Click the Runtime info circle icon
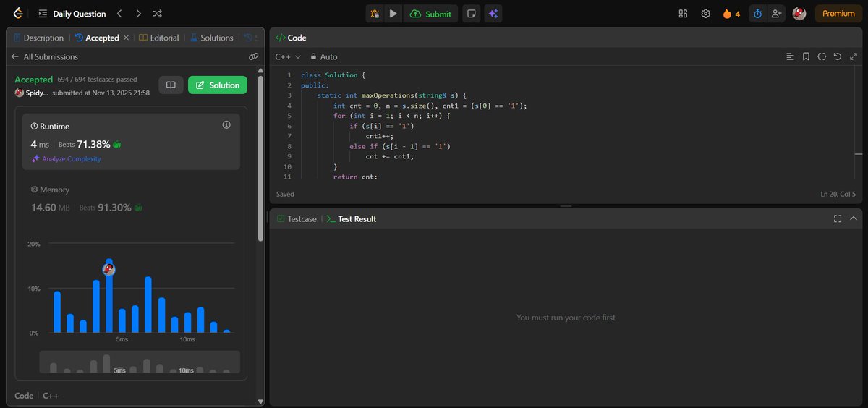 (226, 125)
